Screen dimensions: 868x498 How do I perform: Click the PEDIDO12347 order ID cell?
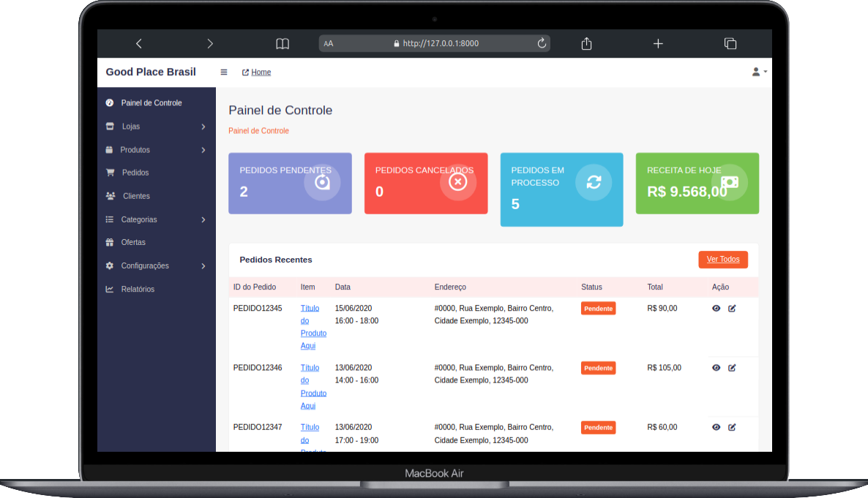[x=258, y=427]
